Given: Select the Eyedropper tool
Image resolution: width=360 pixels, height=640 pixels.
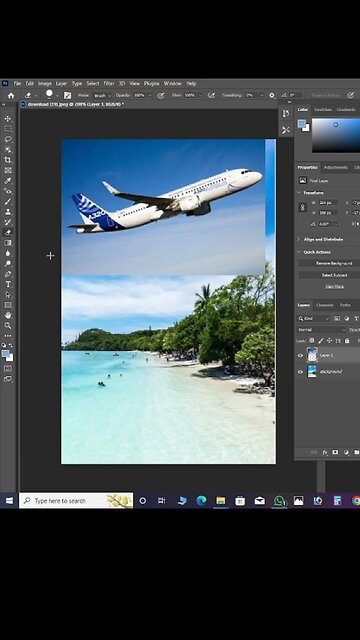Looking at the screenshot, I should tap(8, 181).
